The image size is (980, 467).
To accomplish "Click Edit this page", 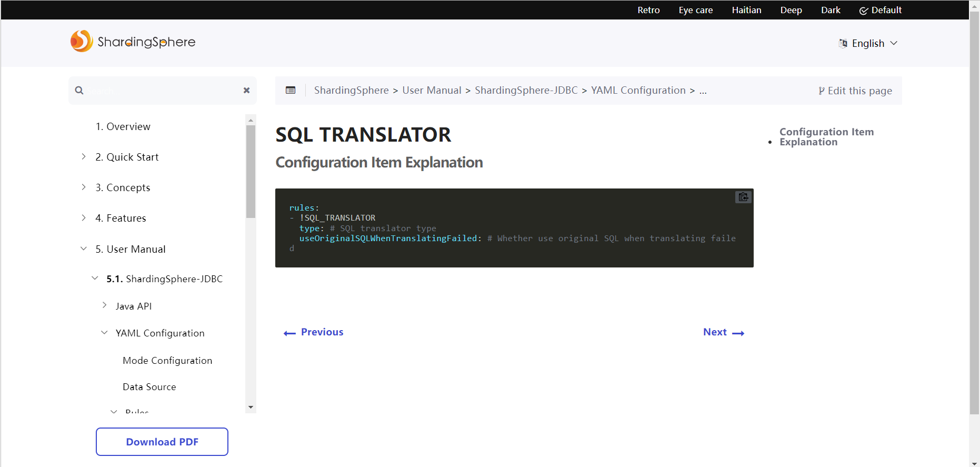I will 855,91.
